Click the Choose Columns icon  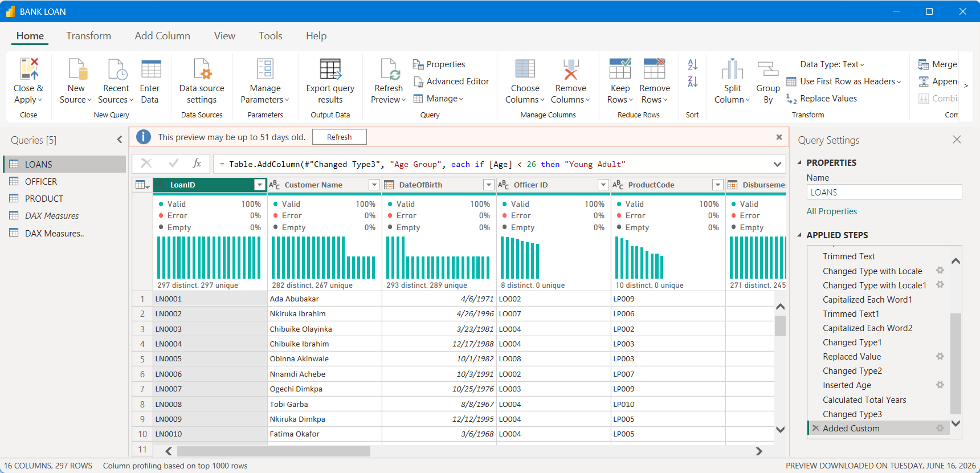pos(525,68)
